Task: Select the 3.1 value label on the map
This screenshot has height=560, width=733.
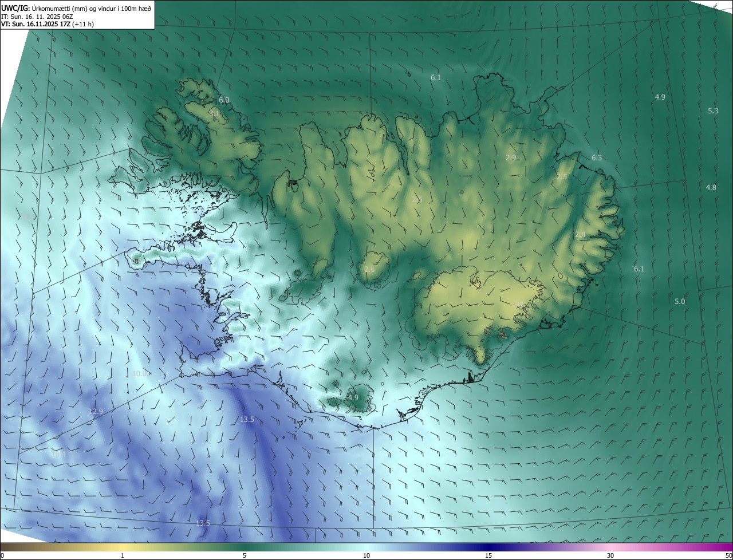Action: click(x=214, y=114)
